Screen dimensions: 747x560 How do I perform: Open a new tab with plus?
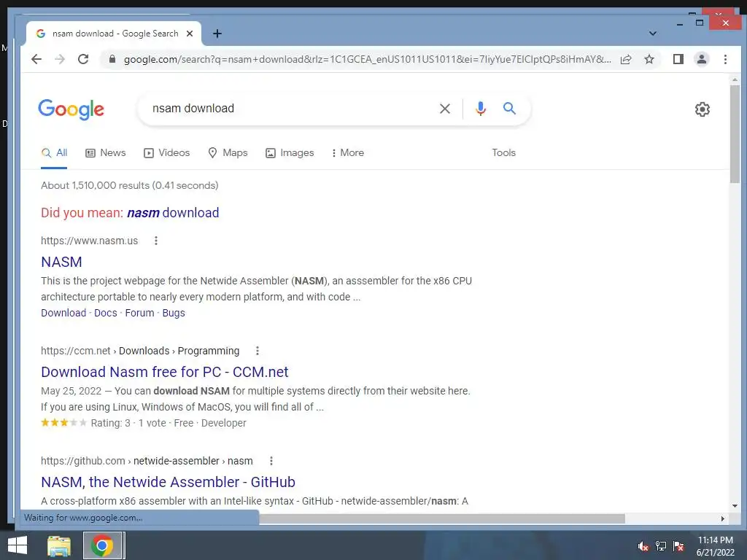coord(217,34)
